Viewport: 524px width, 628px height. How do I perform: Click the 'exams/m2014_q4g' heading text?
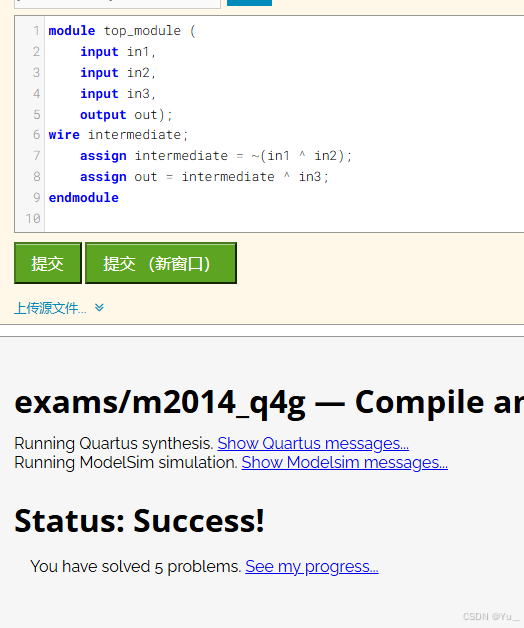pos(160,403)
